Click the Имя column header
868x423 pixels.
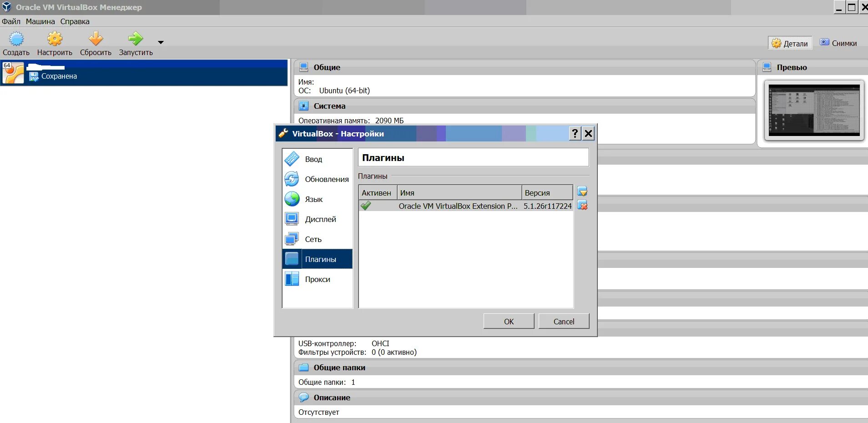[x=459, y=193]
